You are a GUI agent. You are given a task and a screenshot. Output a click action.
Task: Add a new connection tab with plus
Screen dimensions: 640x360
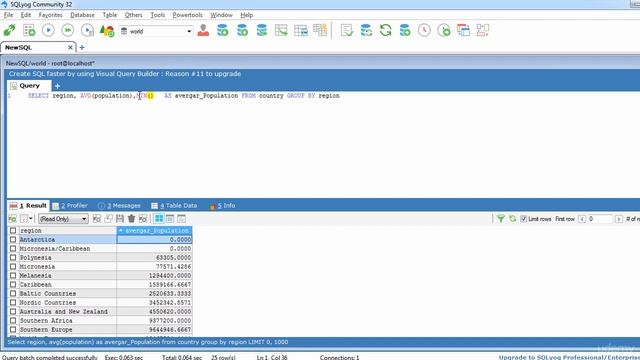click(x=82, y=47)
